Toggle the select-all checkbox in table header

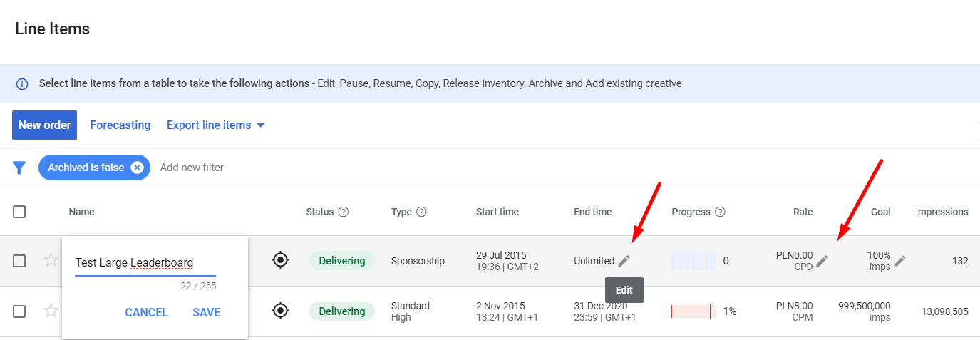pyautogui.click(x=19, y=212)
